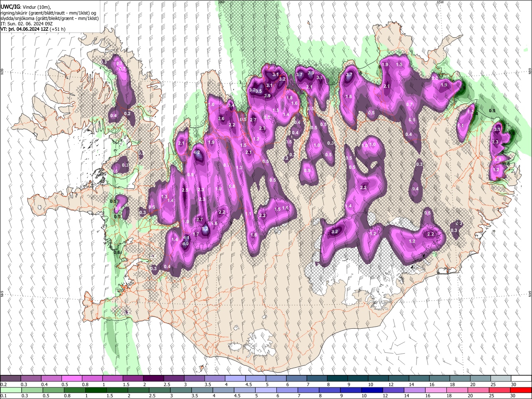Click the deep blue 10–12 rain legend swatch
This screenshot has width=532, height=399.
[372, 390]
